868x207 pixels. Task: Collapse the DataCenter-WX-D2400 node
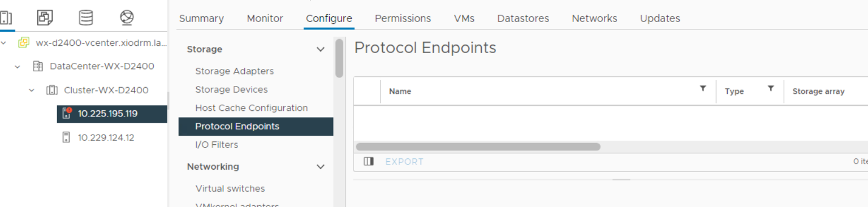click(18, 67)
